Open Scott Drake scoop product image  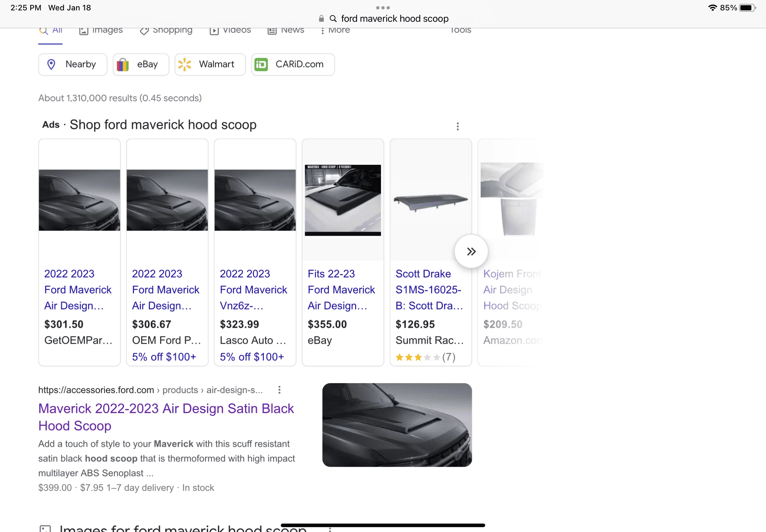[430, 203]
